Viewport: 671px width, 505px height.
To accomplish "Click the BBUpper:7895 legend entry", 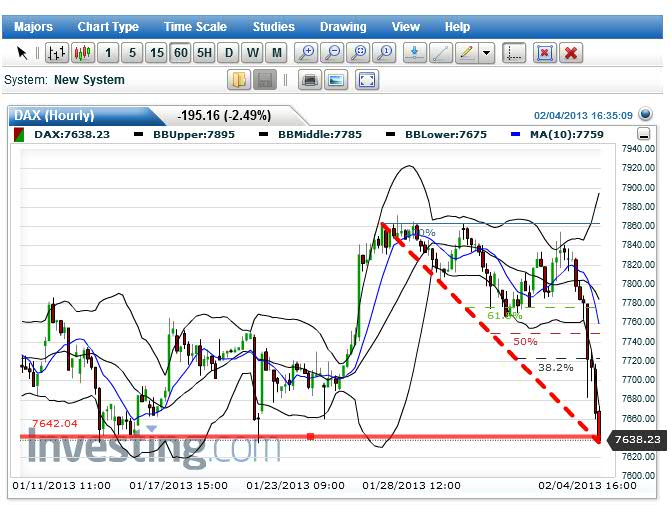I will tap(194, 134).
